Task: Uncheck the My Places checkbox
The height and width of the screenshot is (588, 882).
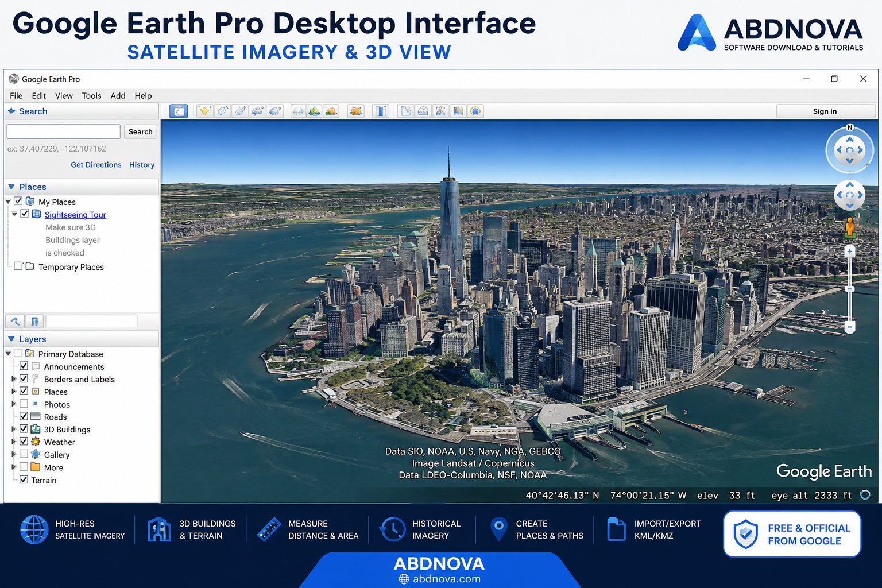Action: click(18, 201)
